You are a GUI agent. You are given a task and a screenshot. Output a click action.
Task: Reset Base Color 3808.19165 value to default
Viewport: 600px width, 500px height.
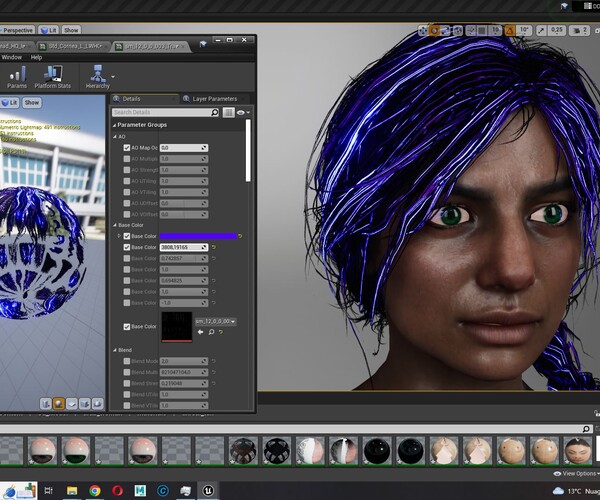[214, 248]
